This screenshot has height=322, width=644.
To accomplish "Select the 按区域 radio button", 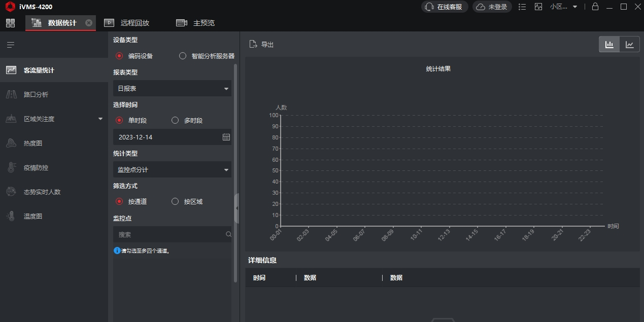I will [175, 201].
